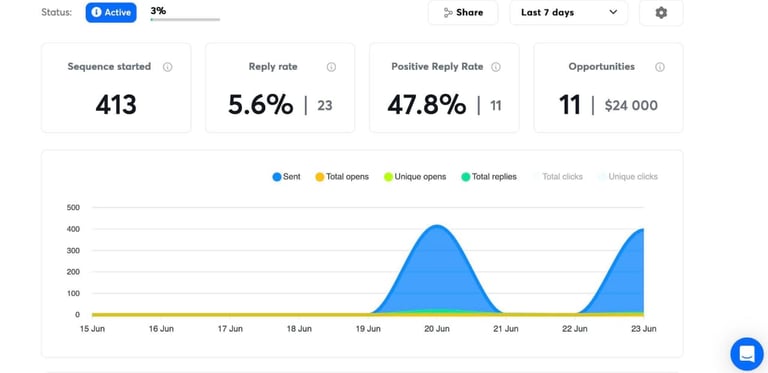This screenshot has width=768, height=373.
Task: Open the settings gear icon
Action: 661,13
